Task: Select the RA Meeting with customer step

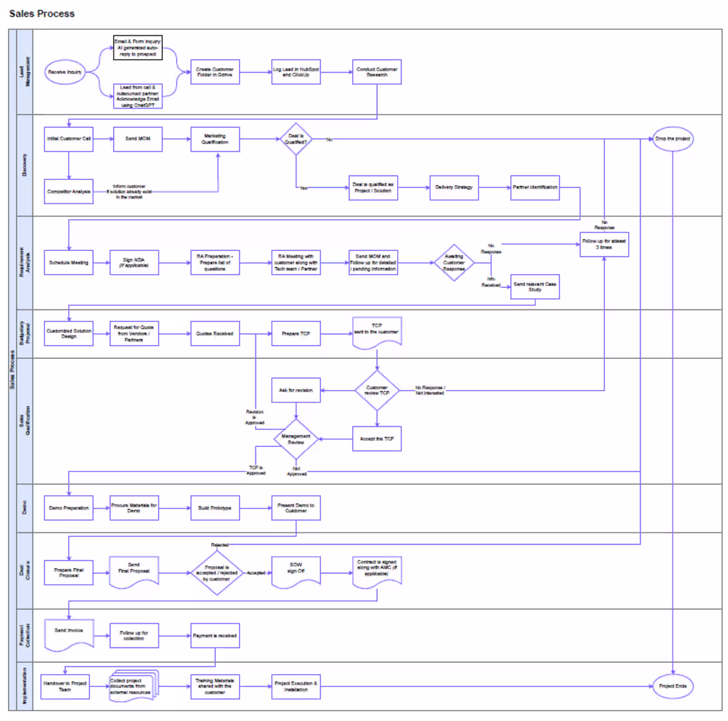Action: click(296, 262)
